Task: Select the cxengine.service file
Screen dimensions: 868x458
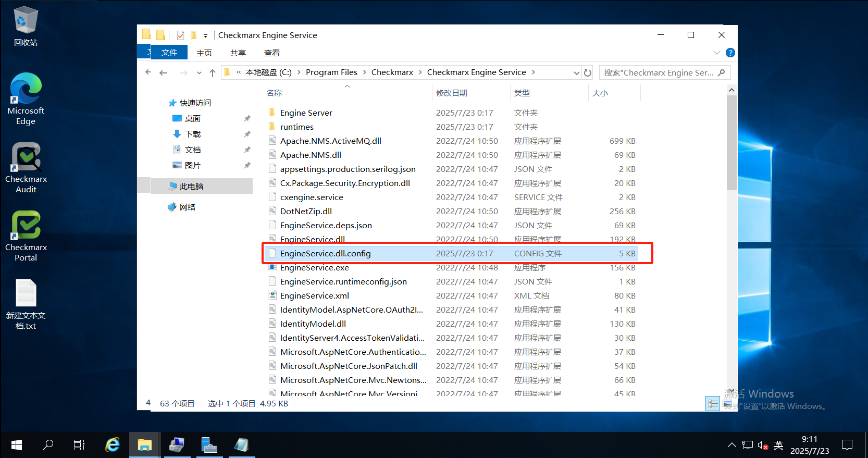Action: click(x=312, y=197)
